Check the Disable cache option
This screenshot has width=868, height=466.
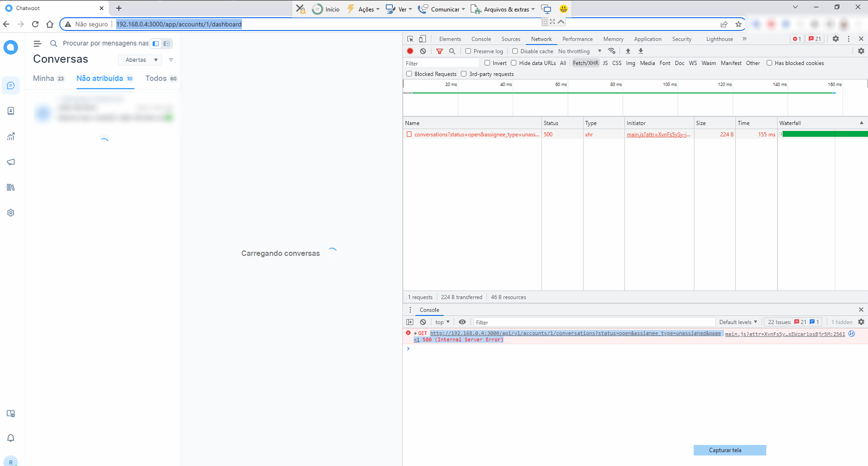coord(515,51)
